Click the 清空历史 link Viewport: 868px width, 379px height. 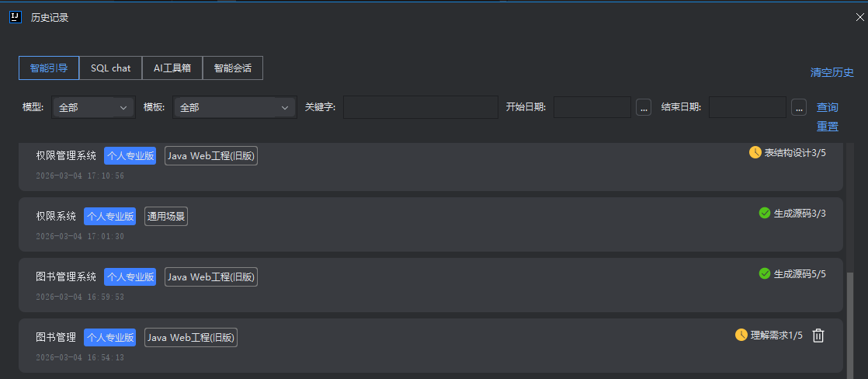click(x=832, y=72)
